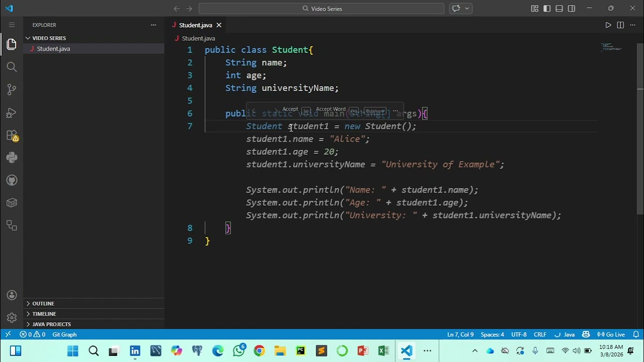Open the Copilot Chat icon in title bar
This screenshot has width=644, height=362.
(x=456, y=9)
